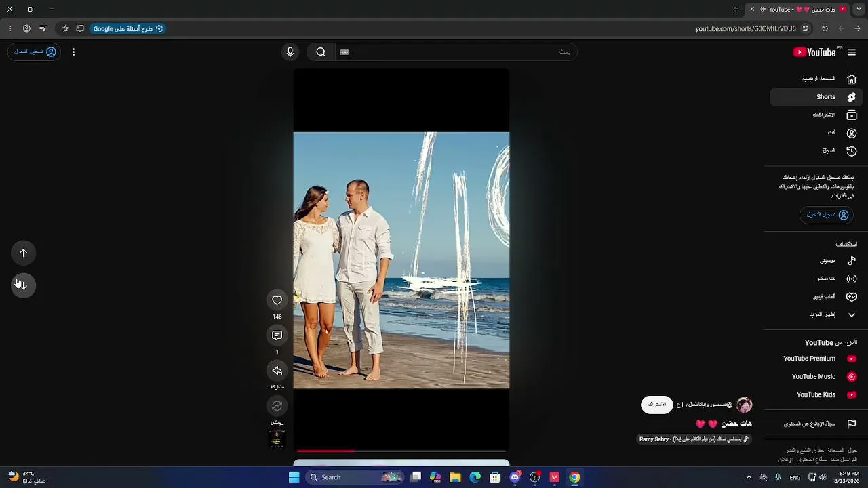Focus the YouTube search input field
This screenshot has width=868, height=488.
click(456, 52)
